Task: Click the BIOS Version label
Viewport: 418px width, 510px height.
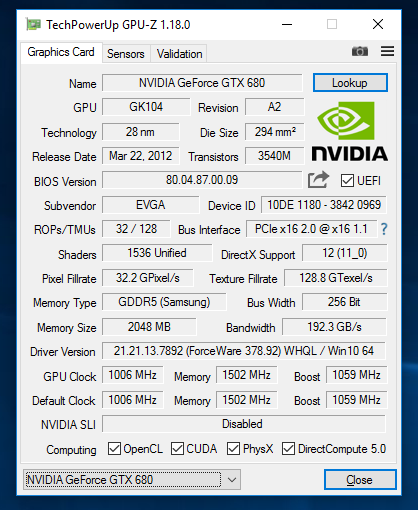Action: tap(65, 182)
